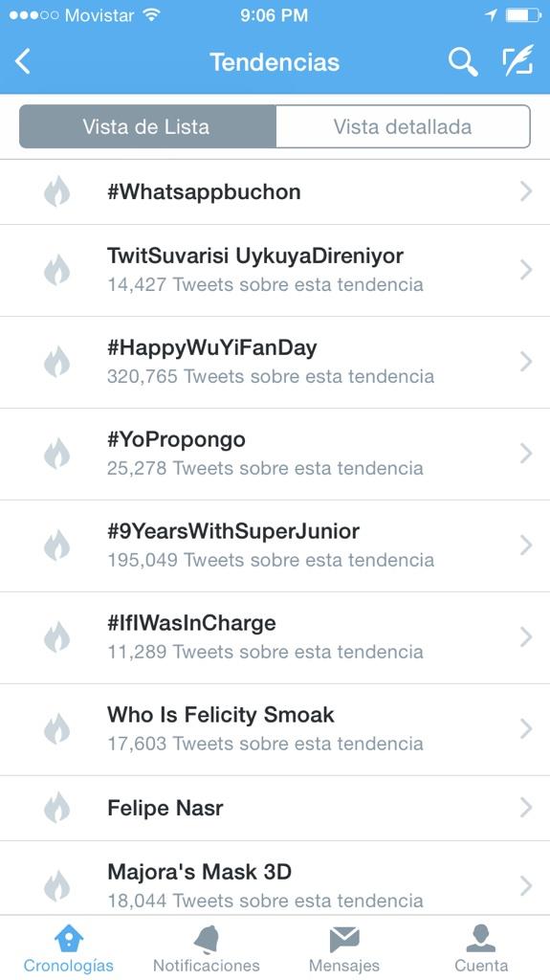Tap flame icon beside Felipe Nasr
The width and height of the screenshot is (550, 980).
coord(56,807)
